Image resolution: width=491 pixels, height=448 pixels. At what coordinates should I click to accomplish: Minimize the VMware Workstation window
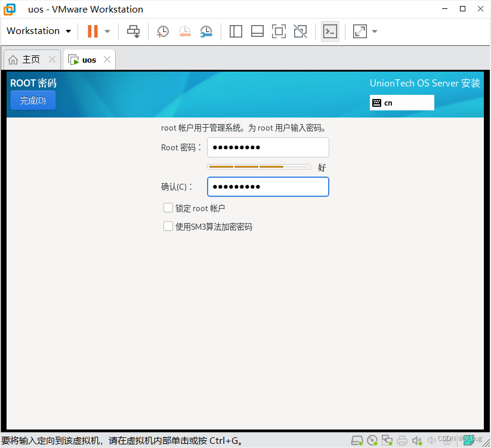pos(444,9)
